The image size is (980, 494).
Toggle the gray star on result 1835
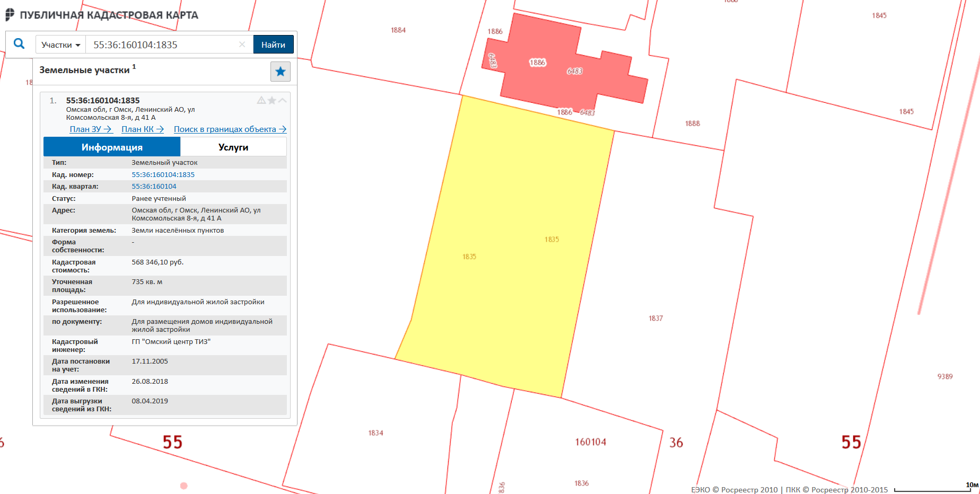pos(272,100)
